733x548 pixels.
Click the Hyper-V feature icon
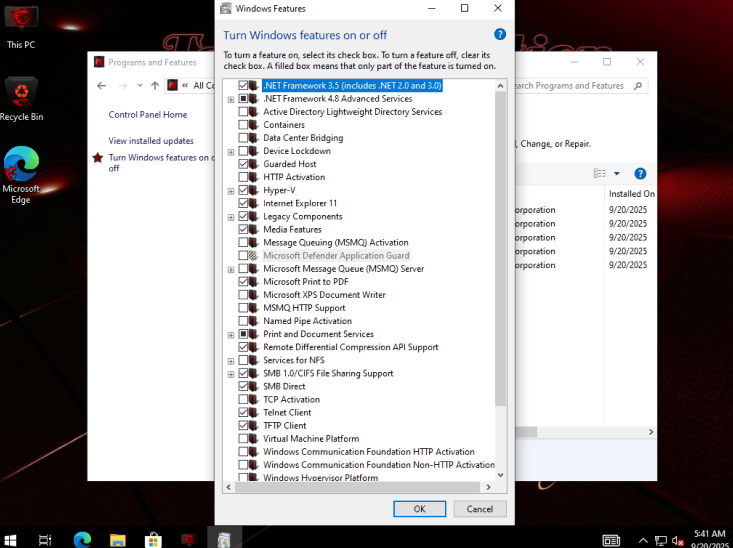[x=253, y=190]
